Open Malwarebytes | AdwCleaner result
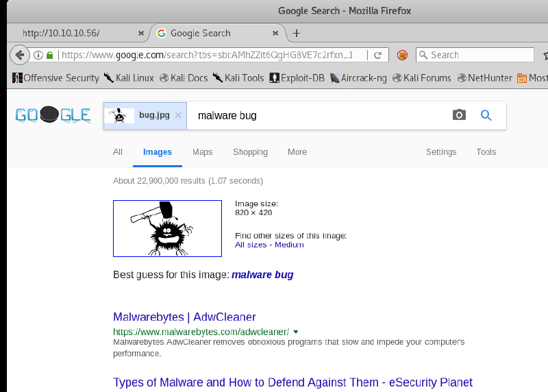The height and width of the screenshot is (392, 548). (184, 317)
